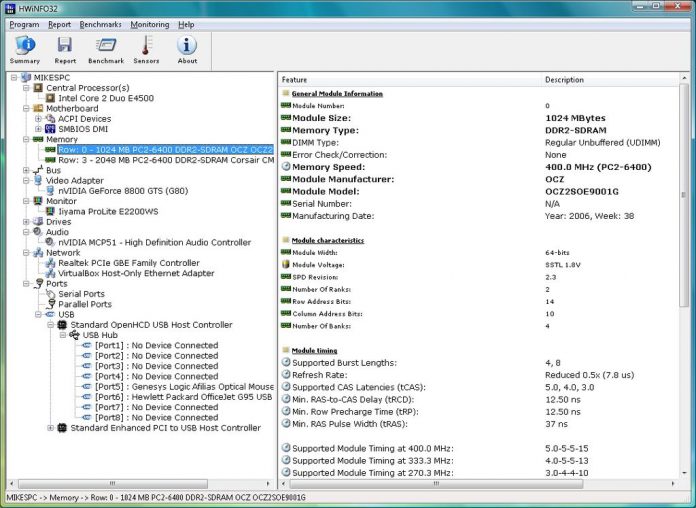Expand the SMBIOS DMI branch
696x508 pixels.
[x=38, y=129]
